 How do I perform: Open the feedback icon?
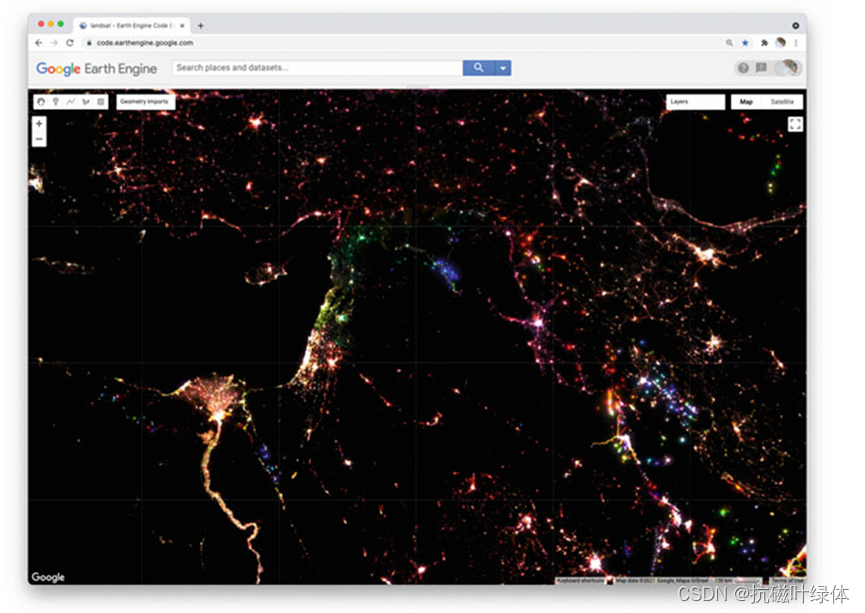click(761, 68)
